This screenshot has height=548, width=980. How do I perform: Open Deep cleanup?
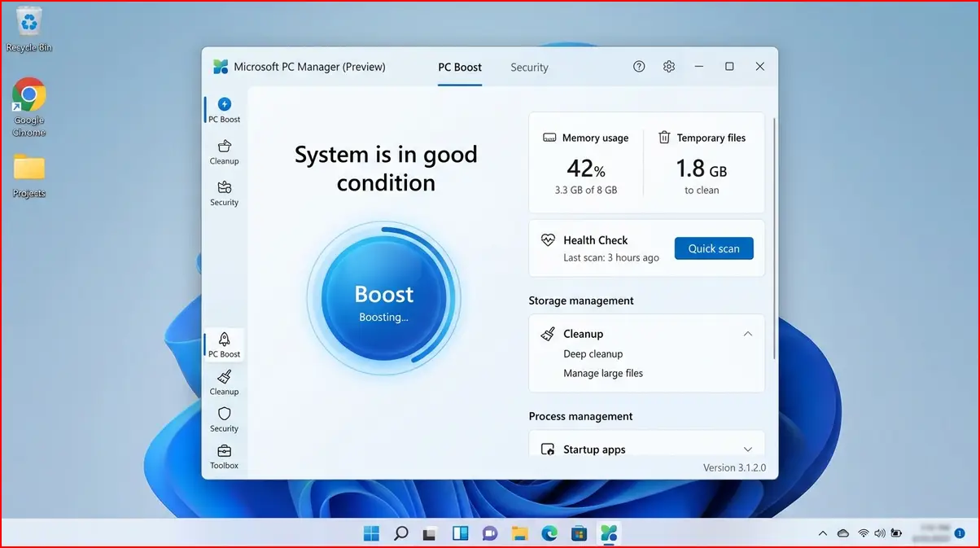click(593, 354)
